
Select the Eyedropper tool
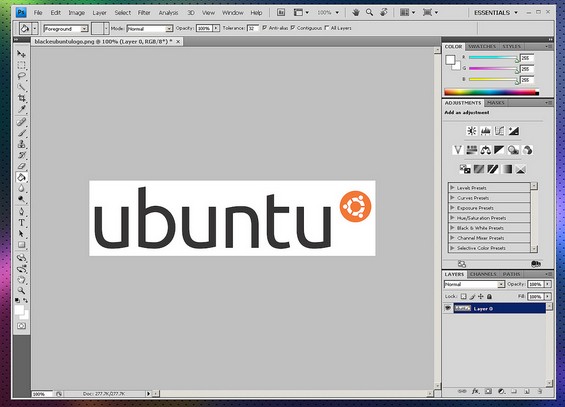pyautogui.click(x=21, y=109)
